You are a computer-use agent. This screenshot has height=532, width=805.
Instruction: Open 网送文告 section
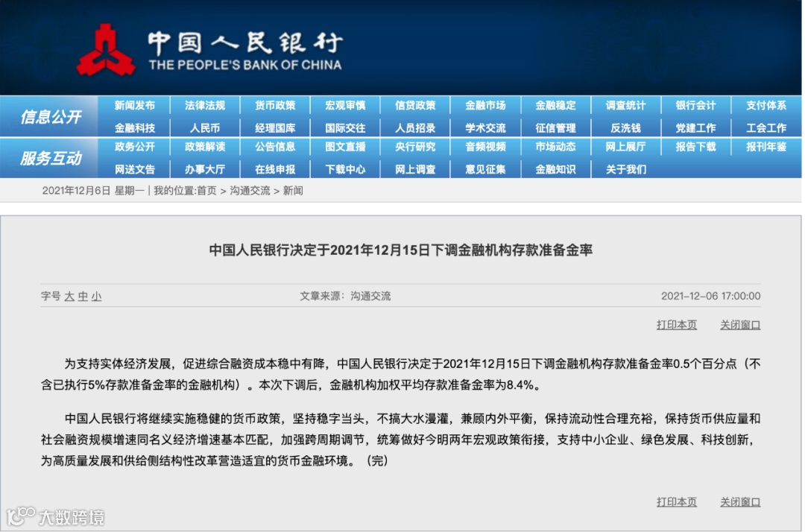(x=134, y=169)
